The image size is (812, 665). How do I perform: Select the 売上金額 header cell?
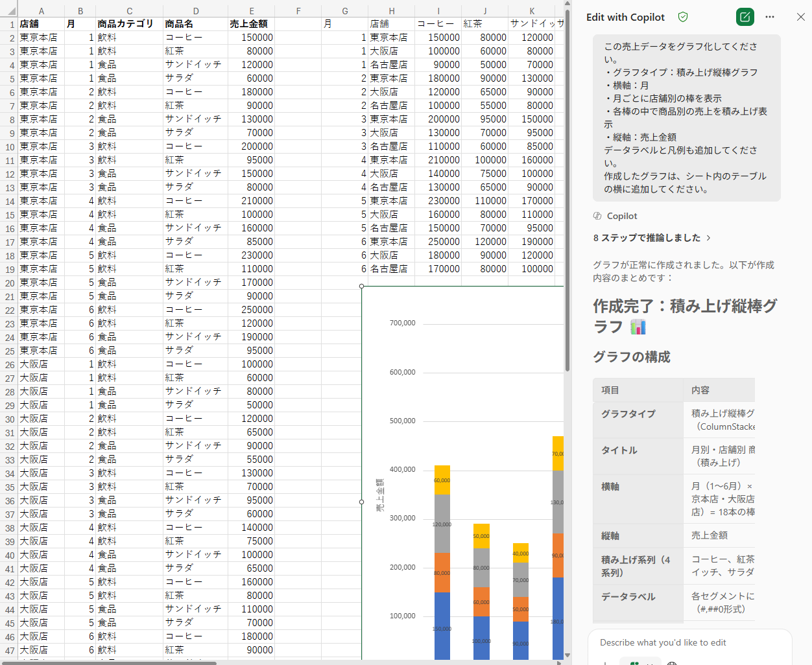click(250, 24)
